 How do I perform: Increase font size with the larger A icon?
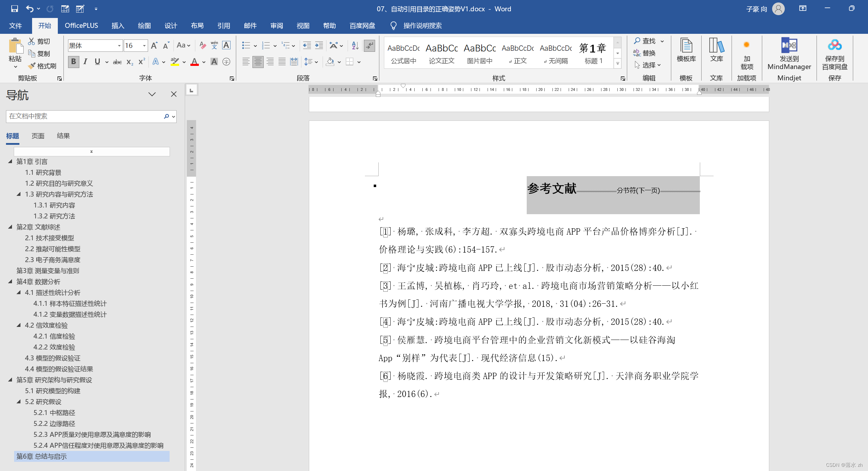(154, 45)
